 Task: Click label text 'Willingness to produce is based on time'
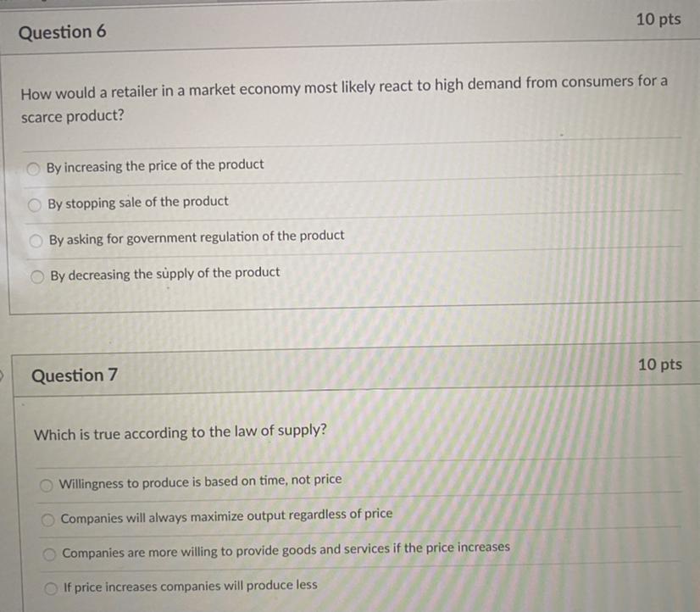click(x=201, y=481)
